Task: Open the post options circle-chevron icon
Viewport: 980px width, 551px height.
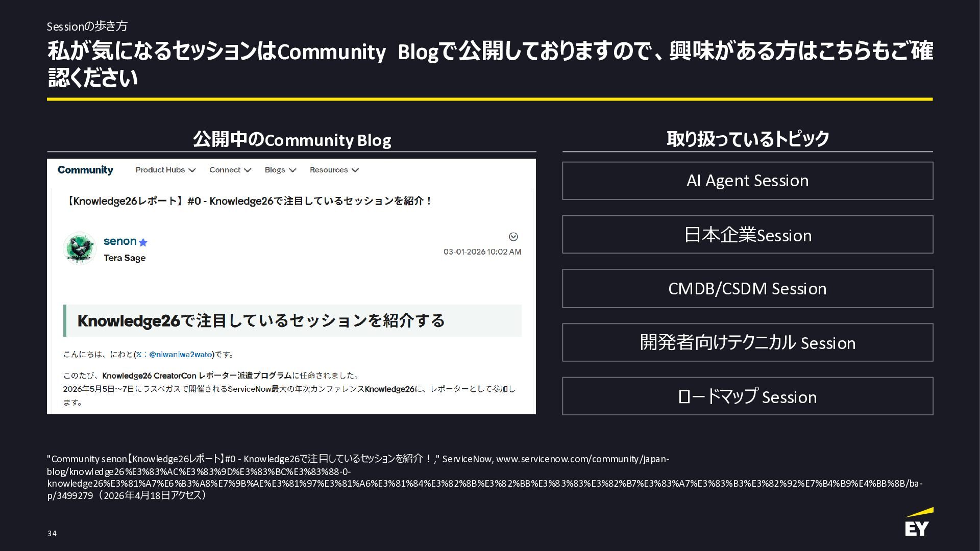Action: pos(513,237)
